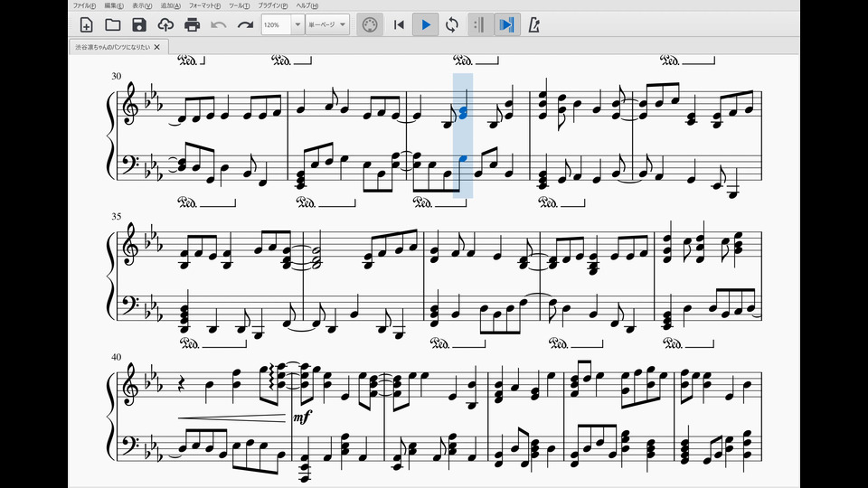Open the プラグイン(P) menu
The height and width of the screenshot is (488, 868).
273,5
